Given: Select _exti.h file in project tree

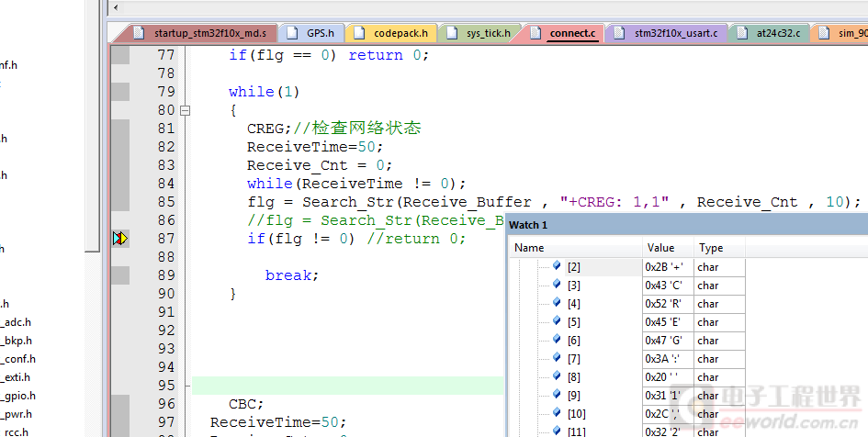Looking at the screenshot, I should pyautogui.click(x=16, y=377).
